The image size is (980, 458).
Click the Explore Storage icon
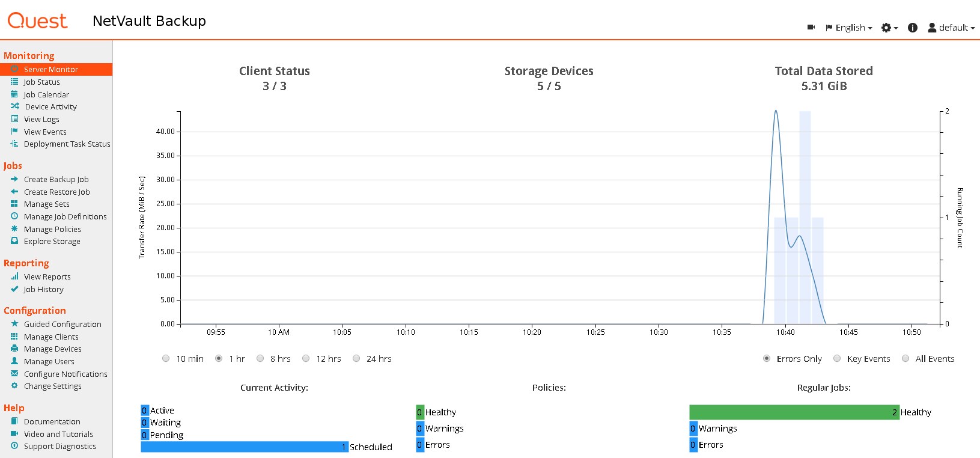(x=14, y=241)
